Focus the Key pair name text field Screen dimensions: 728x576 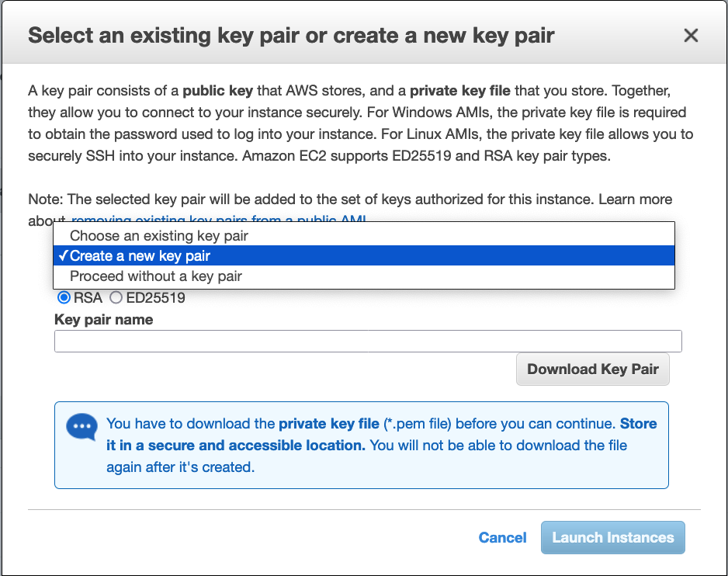(367, 342)
